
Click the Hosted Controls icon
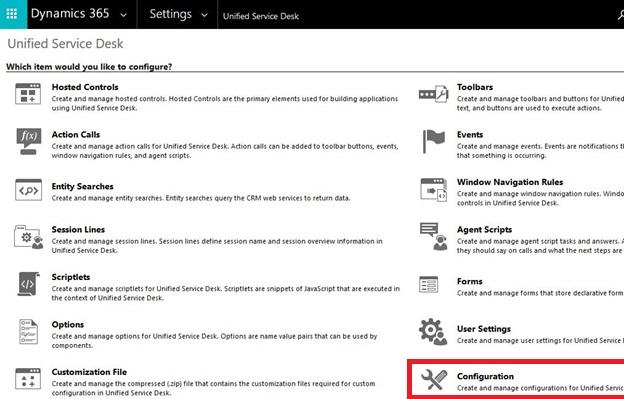(x=28, y=94)
